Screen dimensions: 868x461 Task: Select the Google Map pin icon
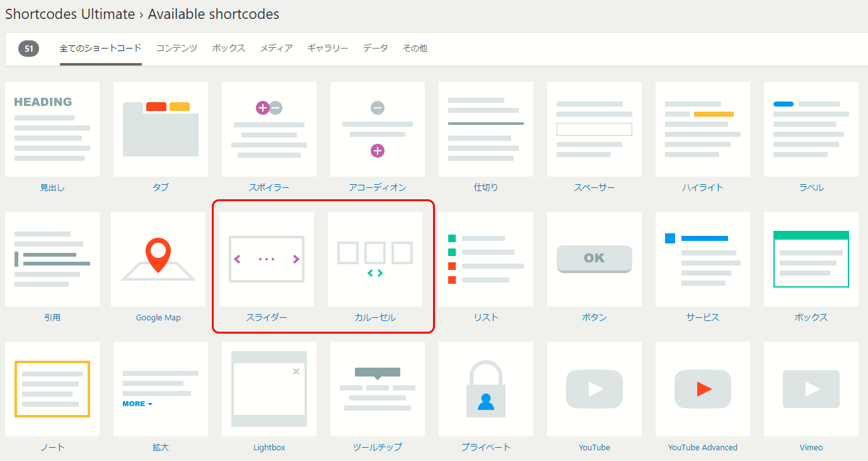158,259
